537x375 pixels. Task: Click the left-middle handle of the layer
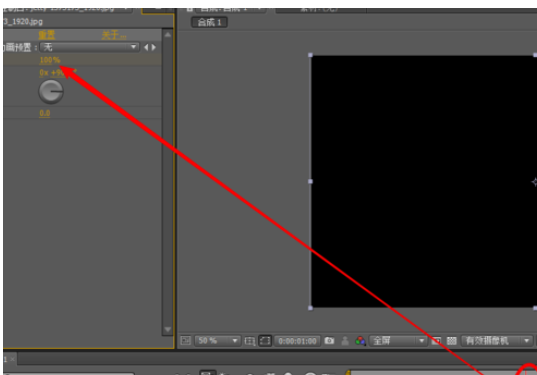click(x=310, y=181)
